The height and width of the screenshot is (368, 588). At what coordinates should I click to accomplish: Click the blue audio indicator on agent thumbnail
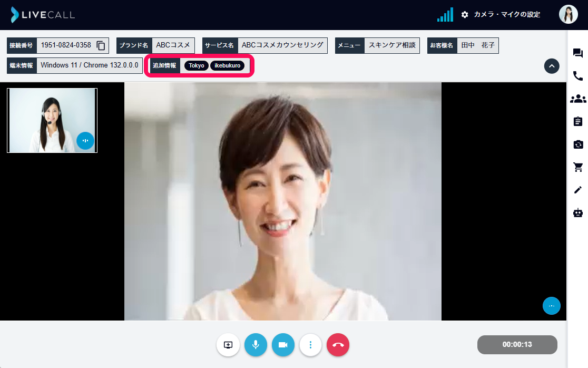(85, 141)
